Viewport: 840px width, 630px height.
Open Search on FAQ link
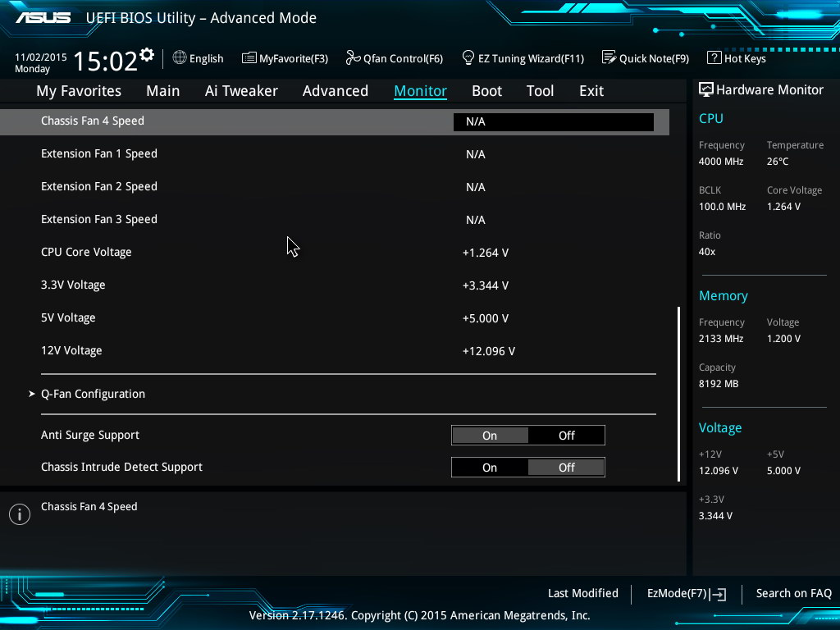click(793, 593)
